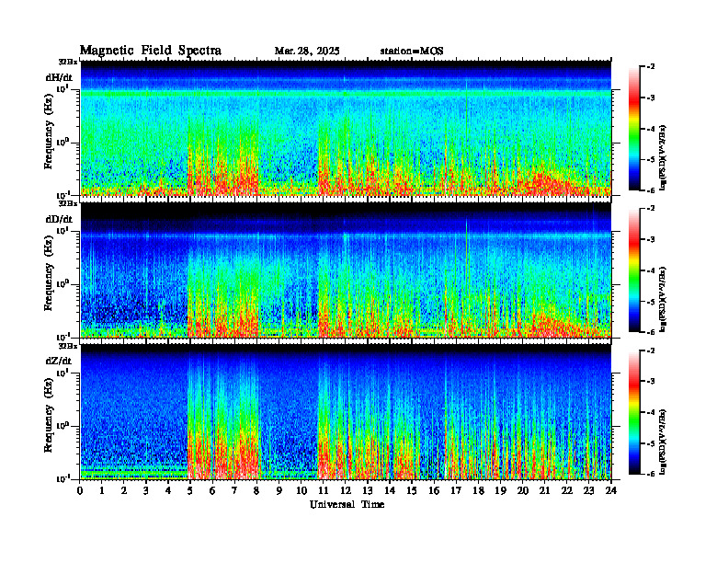Click the hour "12" time-axis tick label

pos(345,491)
